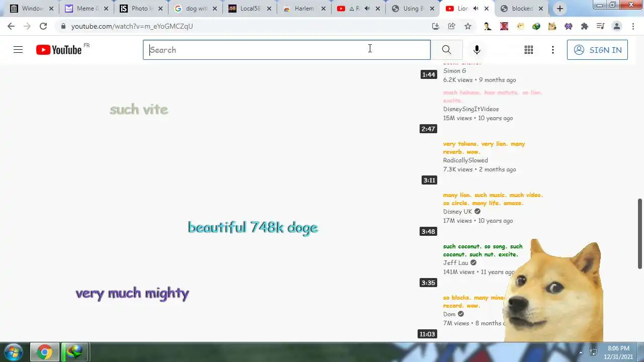The image size is (644, 362).
Task: Share this page using the share icon
Action: (x=452, y=26)
